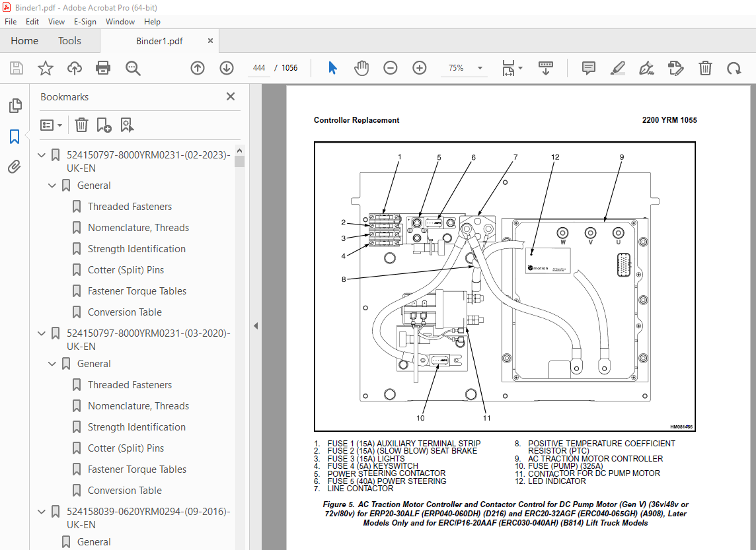The height and width of the screenshot is (550, 756).
Task: Open the first Threaded Fasteners bookmark
Action: pos(130,207)
